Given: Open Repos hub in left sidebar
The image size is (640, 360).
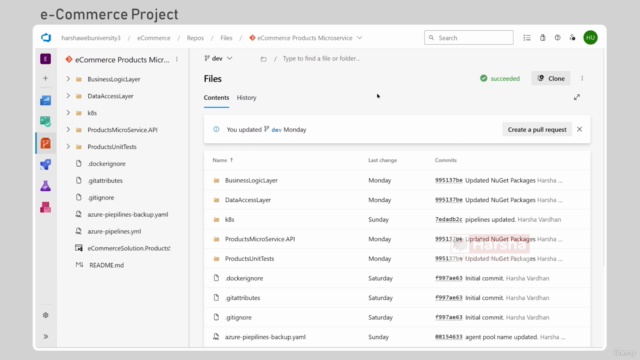Looking at the screenshot, I should pyautogui.click(x=45, y=143).
